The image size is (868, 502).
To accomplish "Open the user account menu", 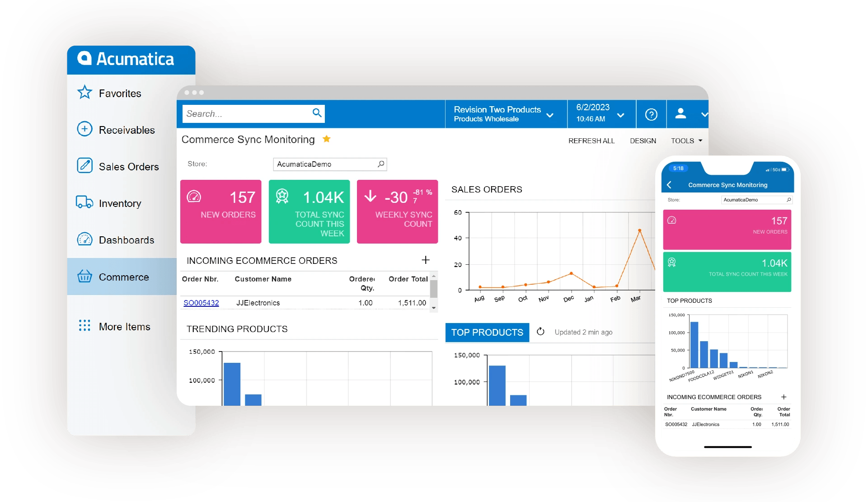I will [x=681, y=114].
